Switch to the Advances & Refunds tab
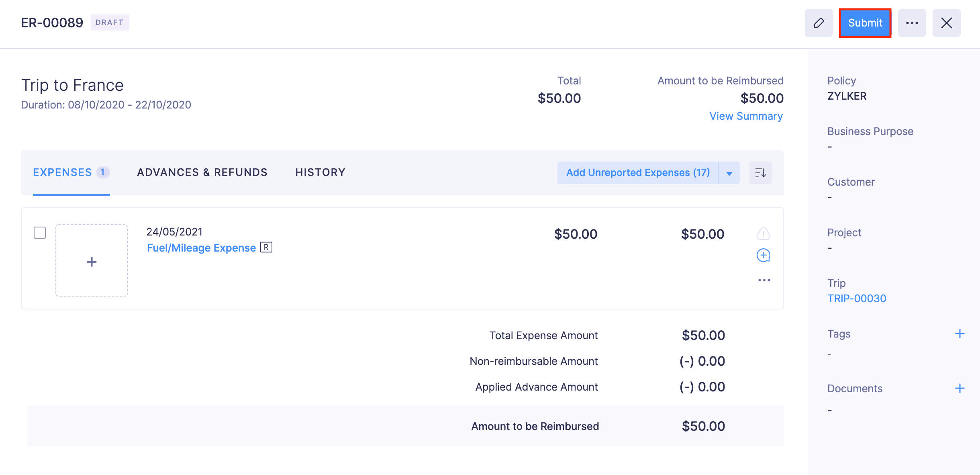The width and height of the screenshot is (980, 475). (202, 172)
